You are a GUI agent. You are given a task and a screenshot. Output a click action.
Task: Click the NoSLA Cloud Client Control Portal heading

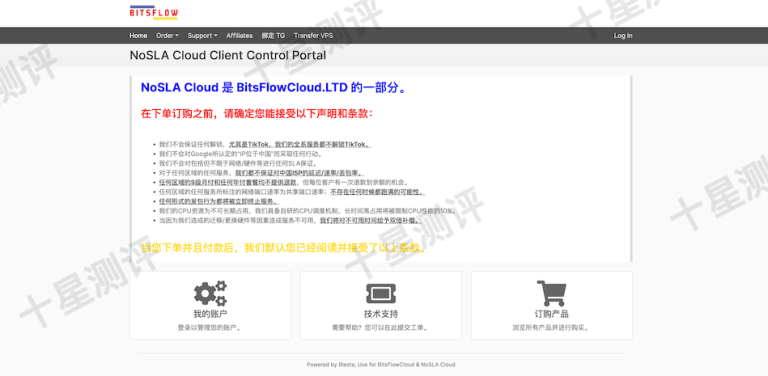tap(228, 55)
